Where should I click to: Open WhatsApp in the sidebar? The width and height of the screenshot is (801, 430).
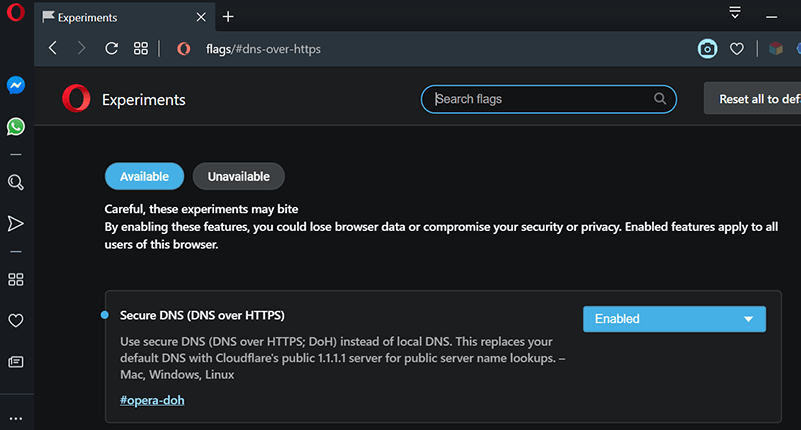coord(16,127)
